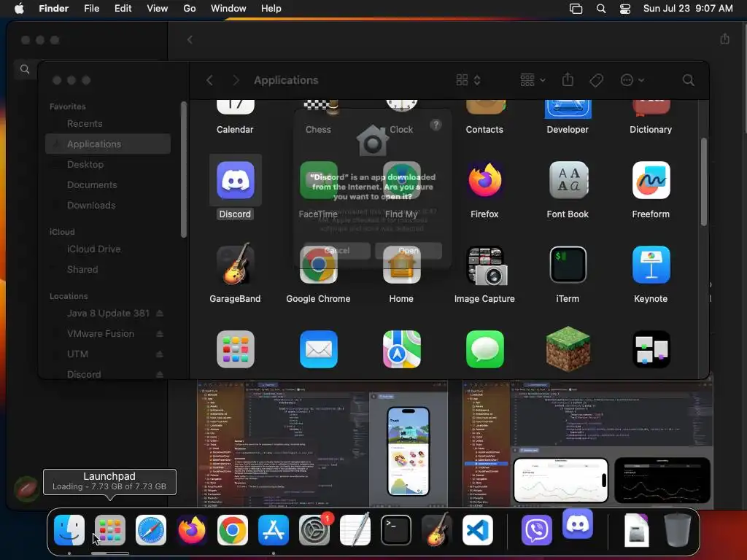Select Google Chrome in the Applications window
This screenshot has width=747, height=560.
318,265
